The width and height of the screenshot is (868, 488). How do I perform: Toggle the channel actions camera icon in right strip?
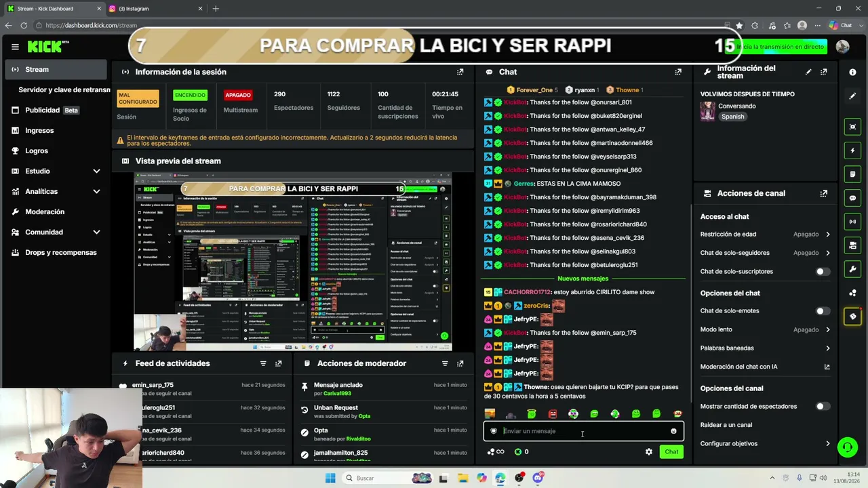pos(852,245)
